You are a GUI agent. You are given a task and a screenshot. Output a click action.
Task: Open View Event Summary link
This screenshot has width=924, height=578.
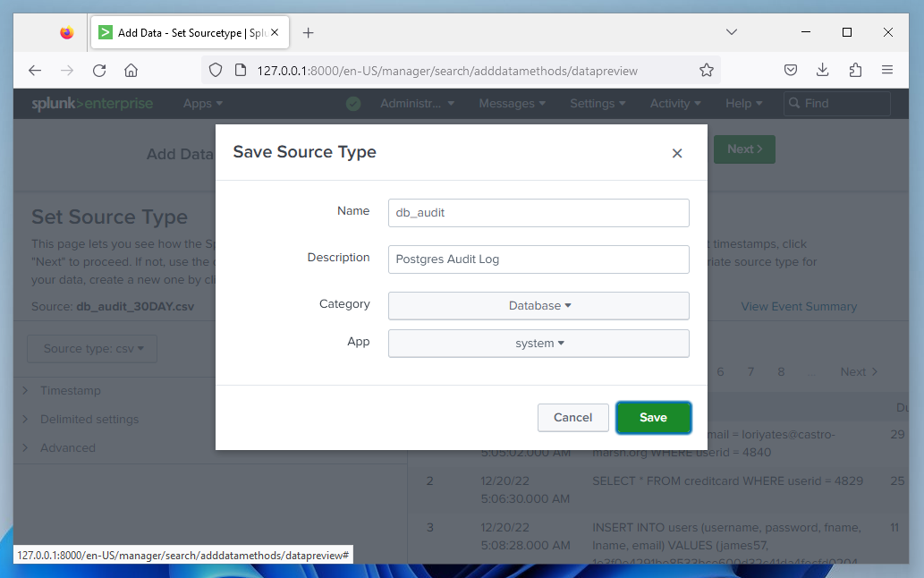(799, 306)
